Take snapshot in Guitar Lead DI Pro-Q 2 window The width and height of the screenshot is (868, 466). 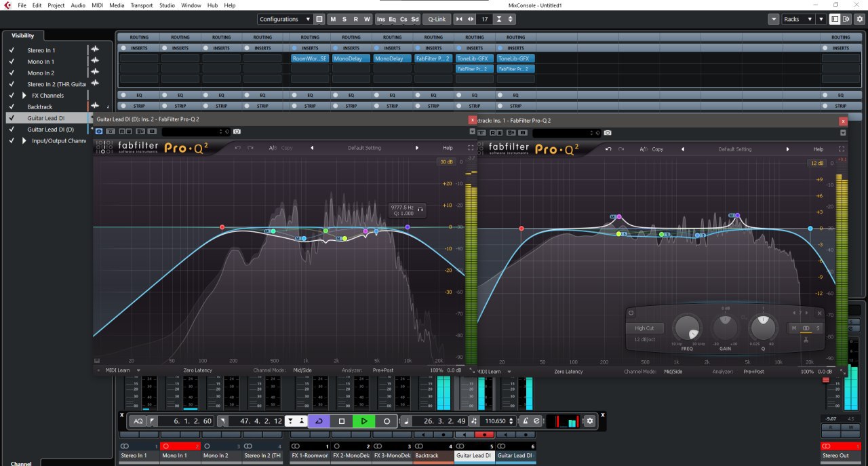[x=237, y=131]
